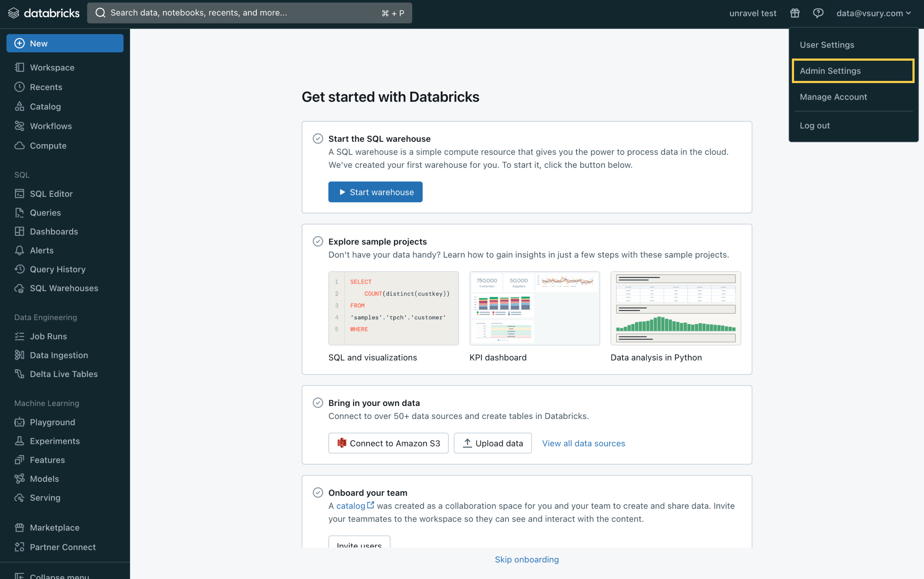The image size is (924, 579).
Task: Open the Data analysis in Python thumbnail
Action: (676, 308)
